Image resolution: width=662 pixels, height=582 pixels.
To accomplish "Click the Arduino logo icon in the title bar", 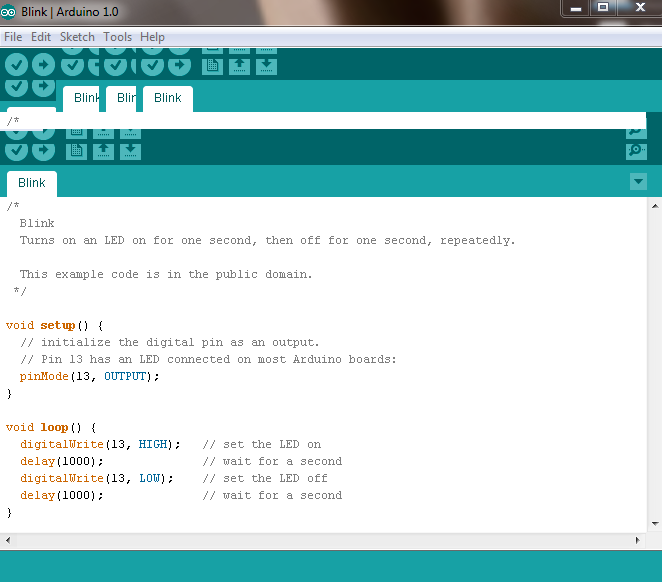I will tap(8, 12).
